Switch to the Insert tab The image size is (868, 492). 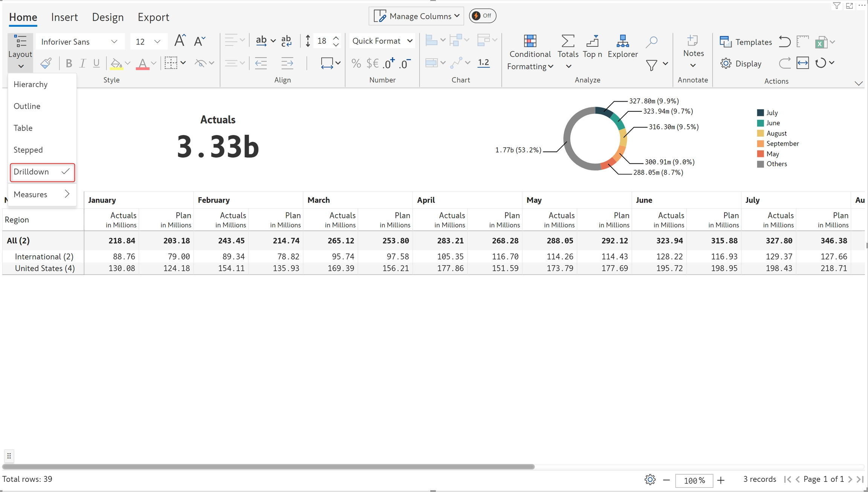tap(64, 17)
